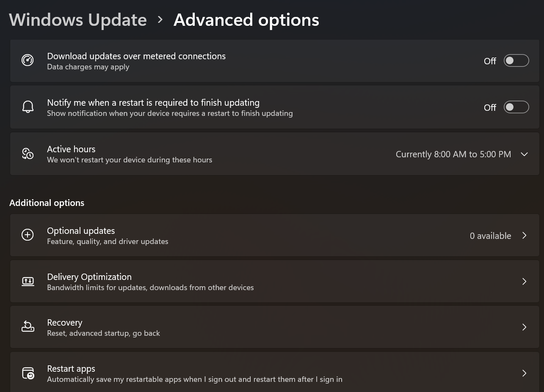Expand the Active hours chevron
Image resolution: width=544 pixels, height=392 pixels.
524,154
